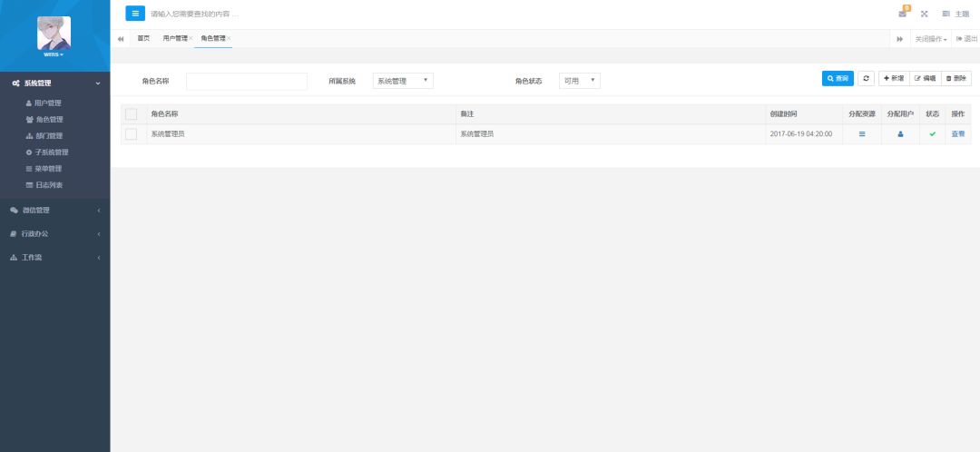Open 子系统管理 in the sidebar
Viewport: 980px width, 452px height.
click(51, 152)
